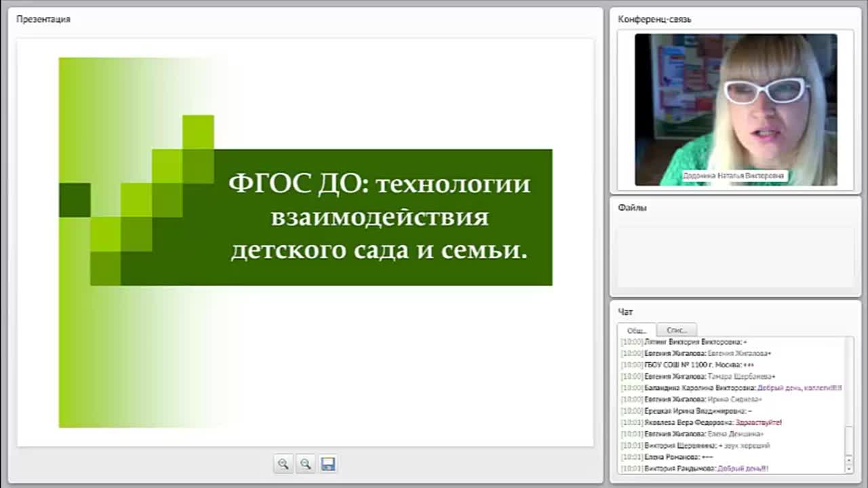Image resolution: width=868 pixels, height=488 pixels.
Task: Select chat message from Елена Романова
Action: point(667,457)
